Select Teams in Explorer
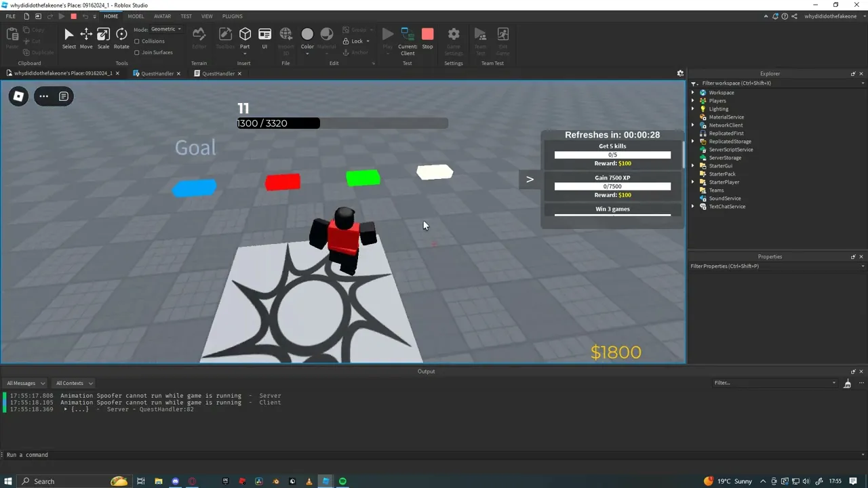Image resolution: width=868 pixels, height=488 pixels. tap(716, 190)
